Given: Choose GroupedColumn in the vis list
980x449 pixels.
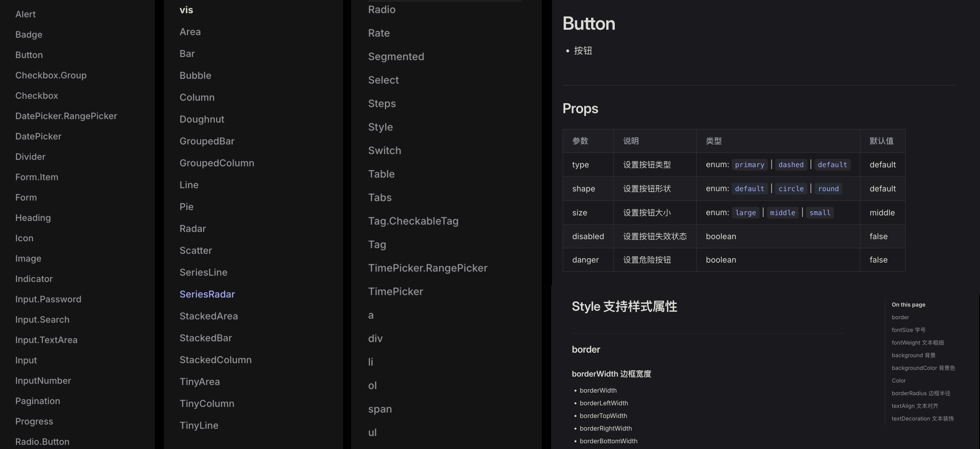Looking at the screenshot, I should (x=217, y=163).
